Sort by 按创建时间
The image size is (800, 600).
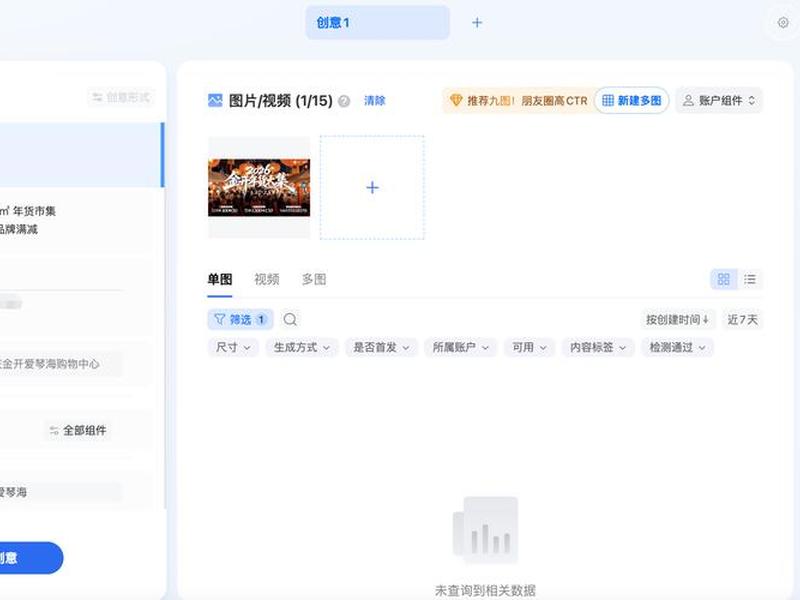click(677, 319)
